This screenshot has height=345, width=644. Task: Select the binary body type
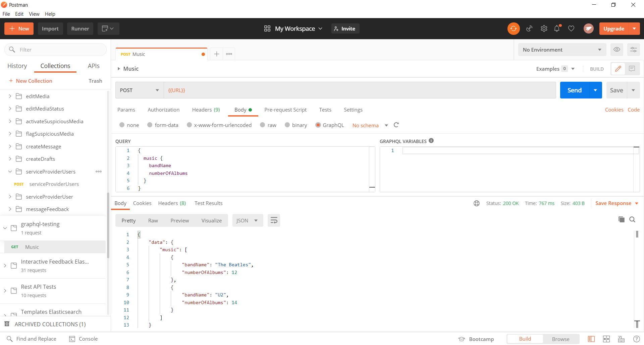point(287,125)
